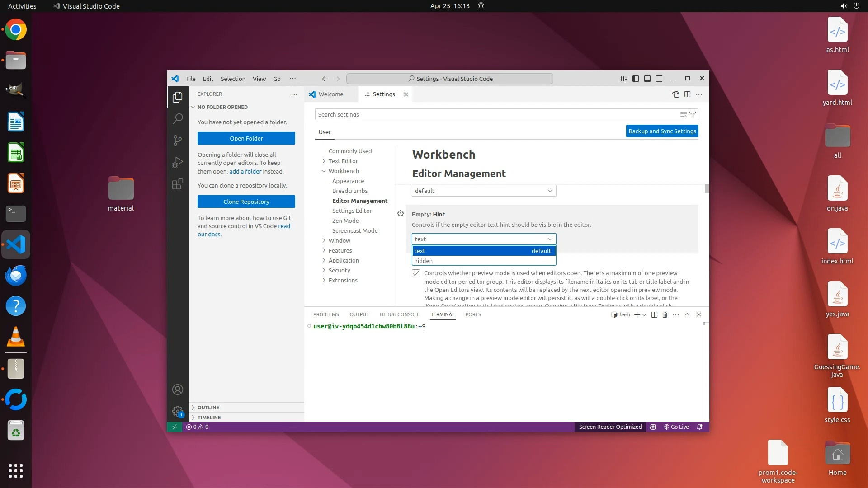This screenshot has width=868, height=488.
Task: Open the Selection menu
Action: 233,79
